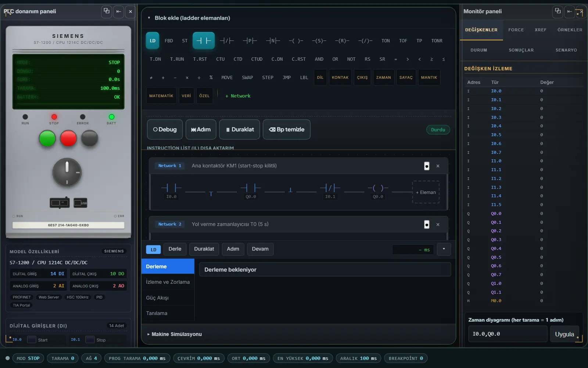This screenshot has height=368, width=588.
Task: Delete Network 1 with its X icon
Action: 438,166
